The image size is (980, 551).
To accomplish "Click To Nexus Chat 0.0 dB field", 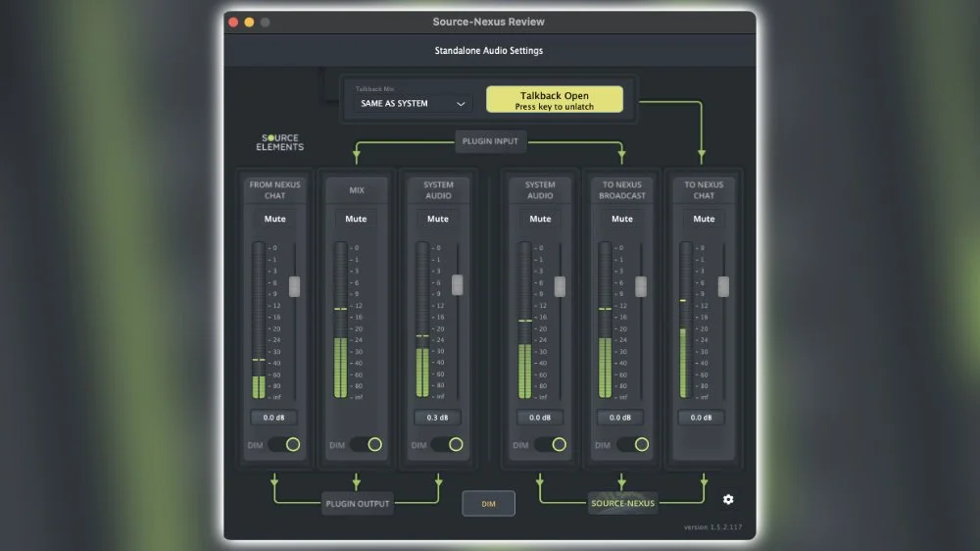I will pos(702,417).
